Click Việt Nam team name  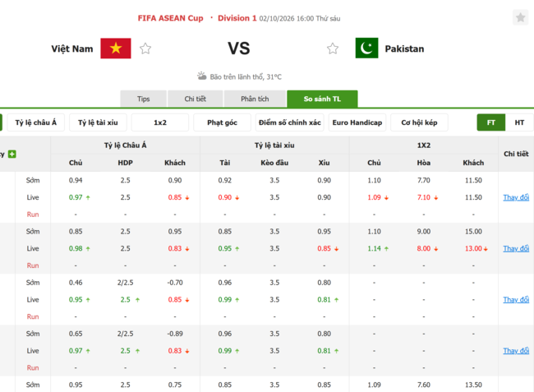(x=72, y=48)
